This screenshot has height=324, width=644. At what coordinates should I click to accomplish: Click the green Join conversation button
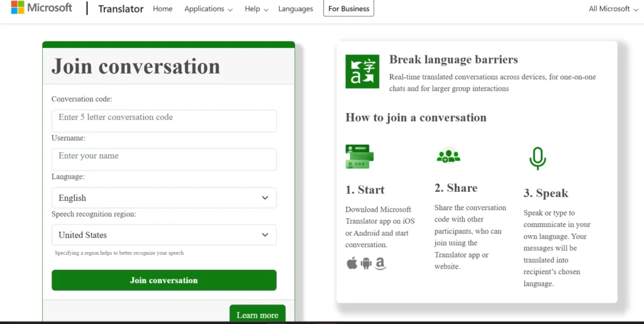(164, 280)
